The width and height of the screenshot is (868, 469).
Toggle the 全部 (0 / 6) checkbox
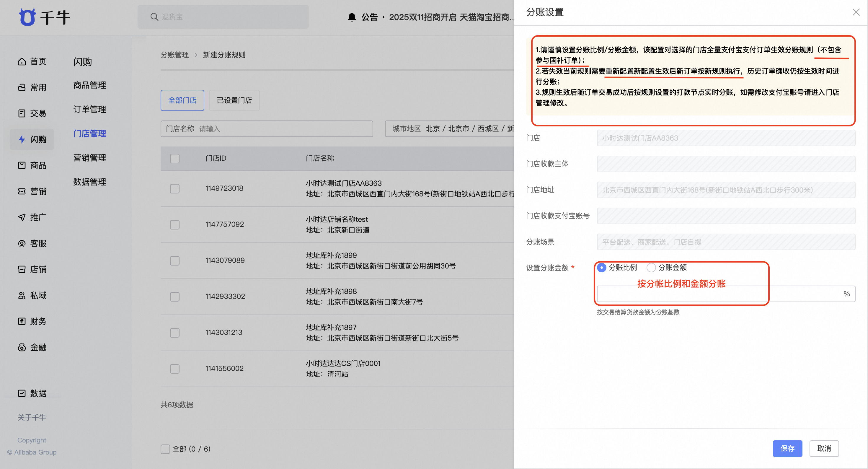click(165, 449)
